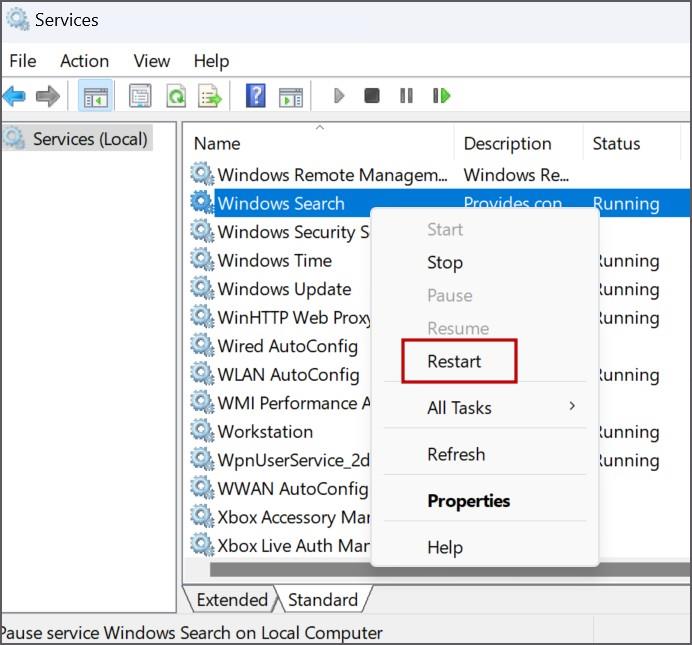
Task: Open the Action menu
Action: tap(85, 61)
